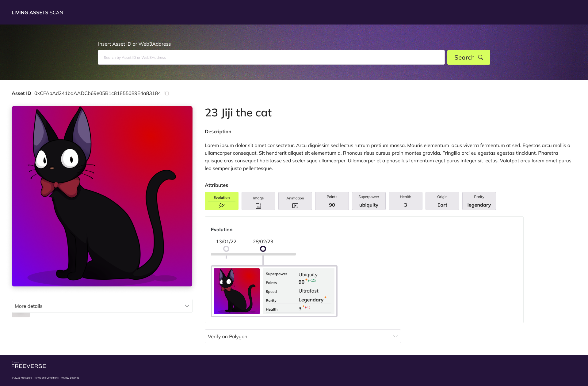Select the Animation attribute tab
588x386 pixels.
coord(295,201)
